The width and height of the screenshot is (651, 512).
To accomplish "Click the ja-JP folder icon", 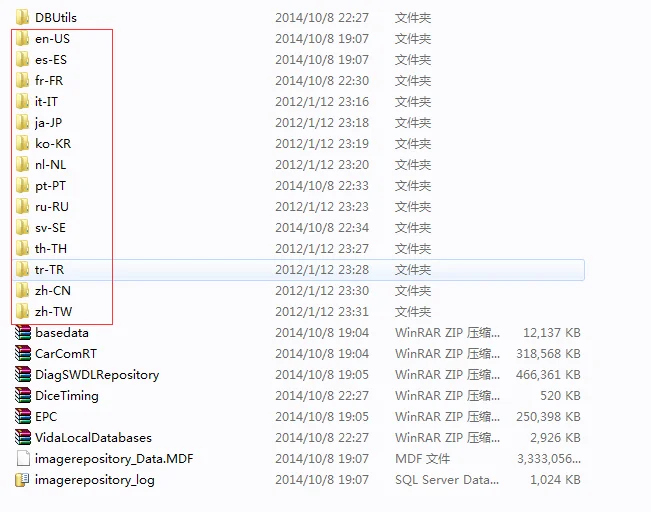I will click(x=22, y=122).
